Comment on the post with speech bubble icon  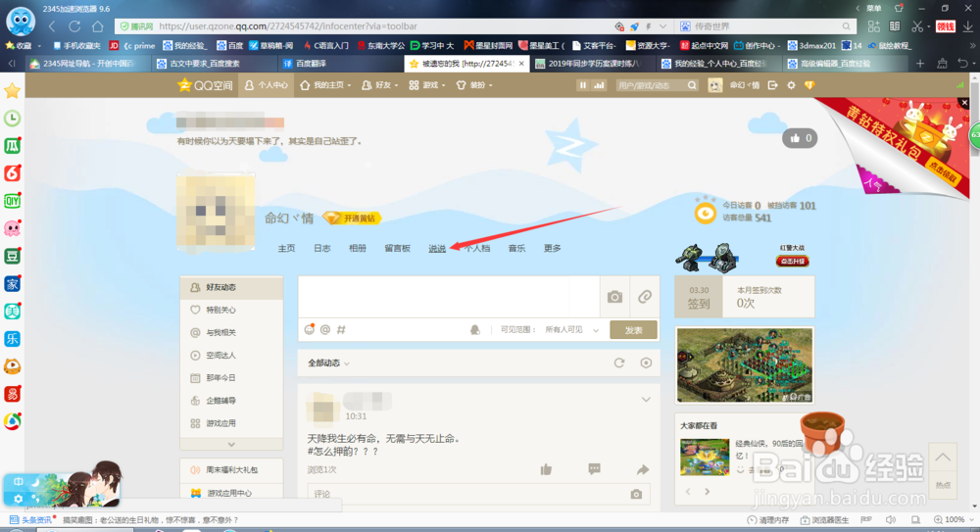[x=595, y=469]
